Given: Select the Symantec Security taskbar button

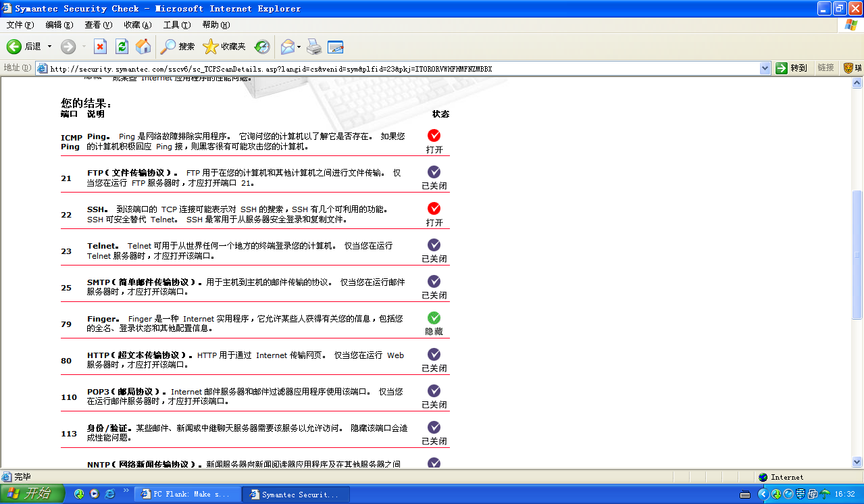Looking at the screenshot, I should pyautogui.click(x=297, y=495).
